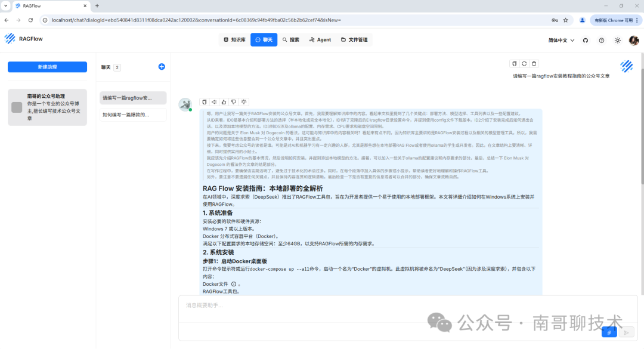Copy the assistant reply
Image resolution: width=644 pixels, height=349 pixels.
click(204, 102)
